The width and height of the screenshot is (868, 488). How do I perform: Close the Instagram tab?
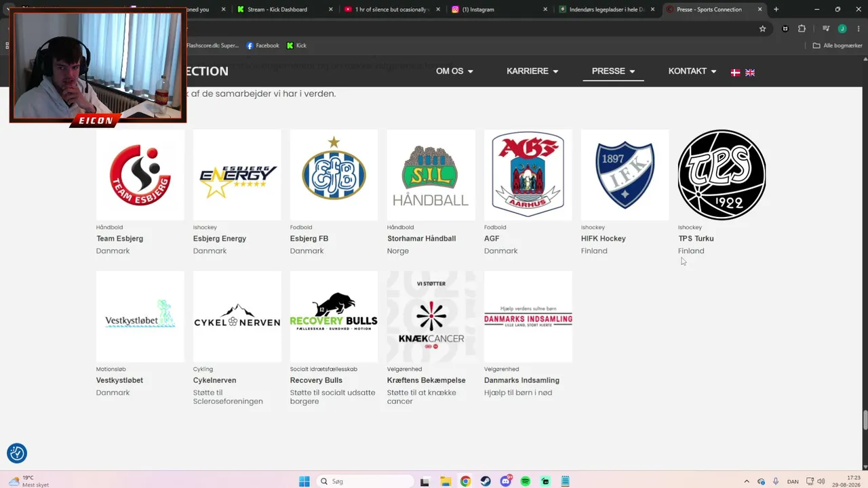(546, 9)
